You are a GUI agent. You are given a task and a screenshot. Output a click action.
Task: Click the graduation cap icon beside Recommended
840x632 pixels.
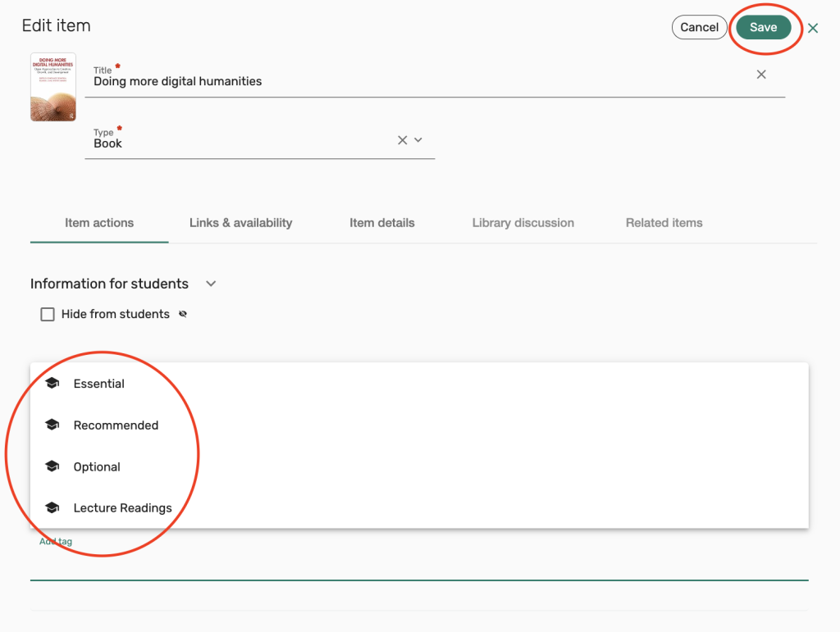(52, 425)
